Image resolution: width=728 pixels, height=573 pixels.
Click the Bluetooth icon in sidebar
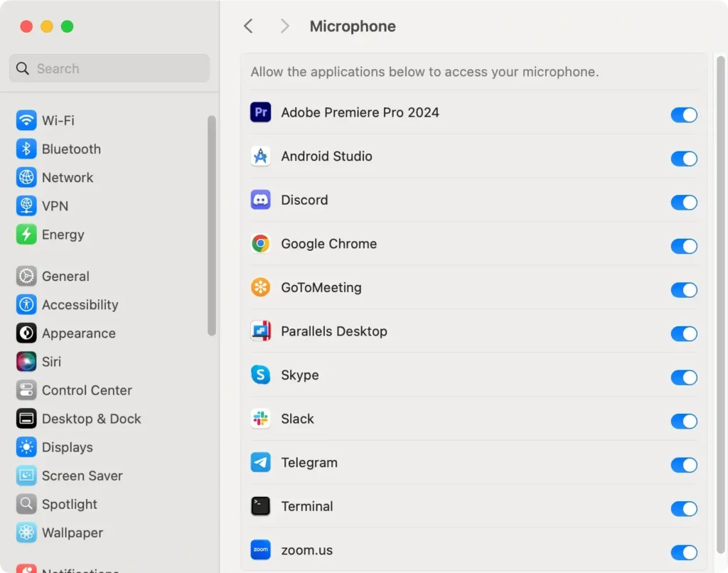(x=26, y=149)
